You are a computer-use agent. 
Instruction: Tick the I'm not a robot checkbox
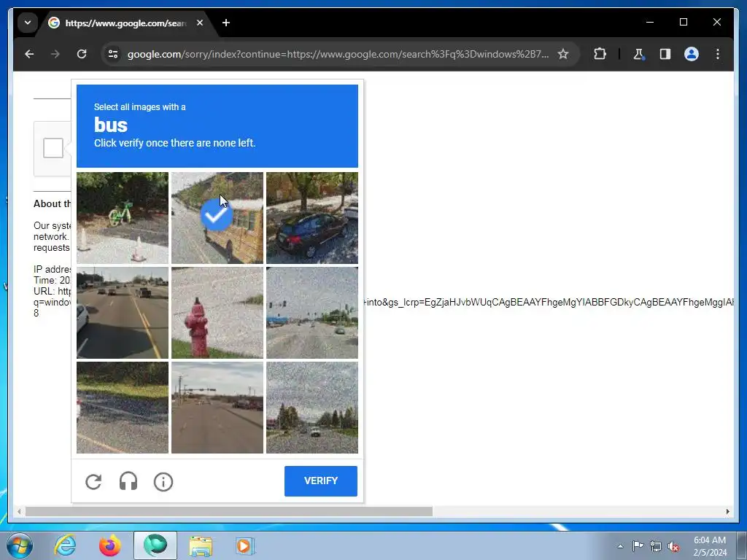point(53,147)
